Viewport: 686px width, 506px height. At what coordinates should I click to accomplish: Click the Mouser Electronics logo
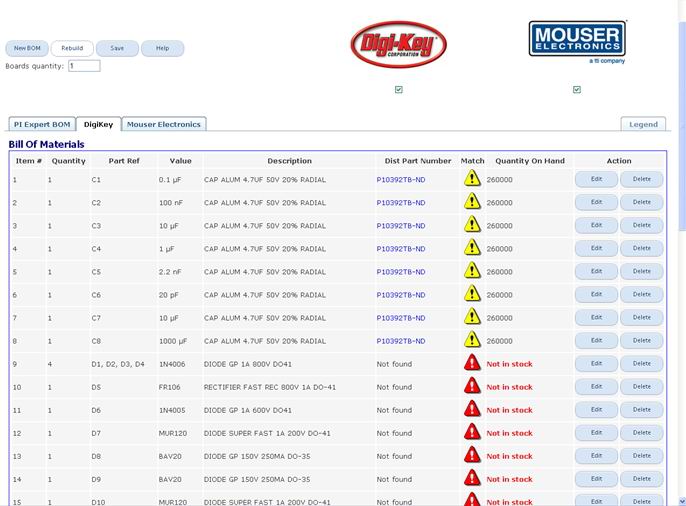tap(577, 41)
